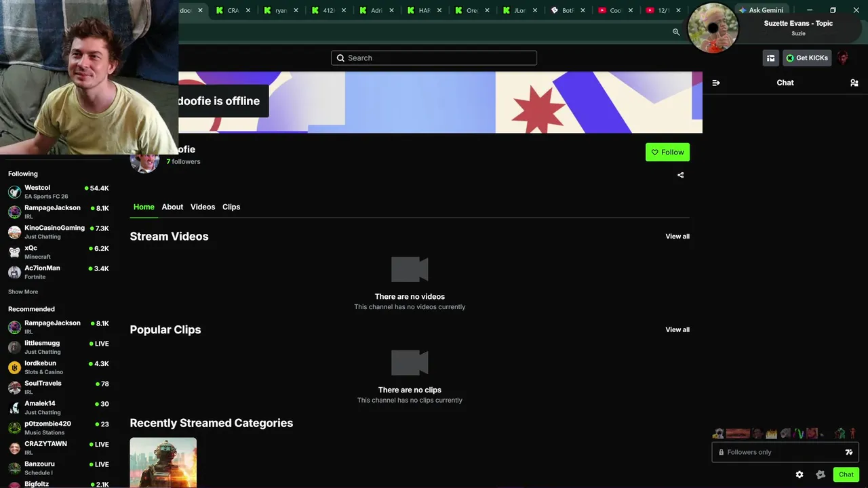868x488 pixels.
Task: Click the p0tzombie420 avatar icon
Action: point(14,428)
